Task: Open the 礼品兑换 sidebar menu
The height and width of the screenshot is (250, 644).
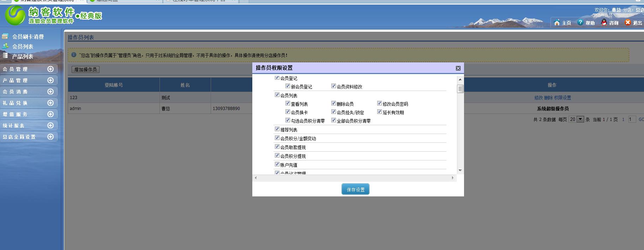Action: (x=50, y=103)
